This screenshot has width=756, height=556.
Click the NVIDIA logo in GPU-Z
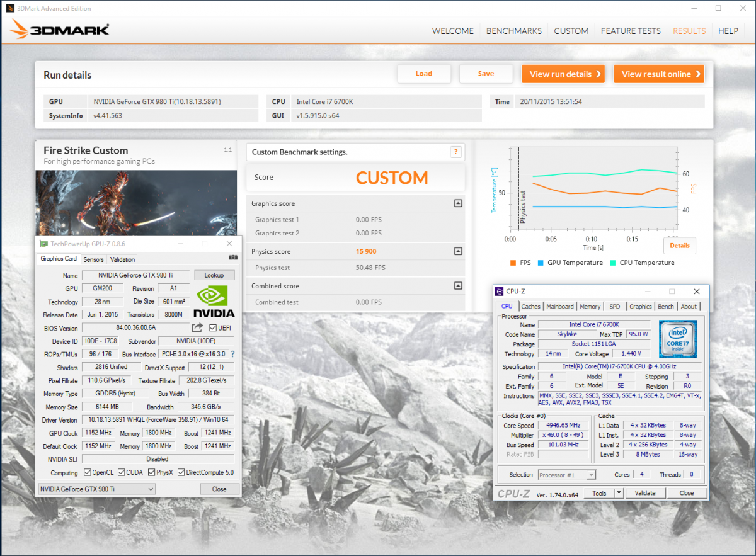point(214,302)
